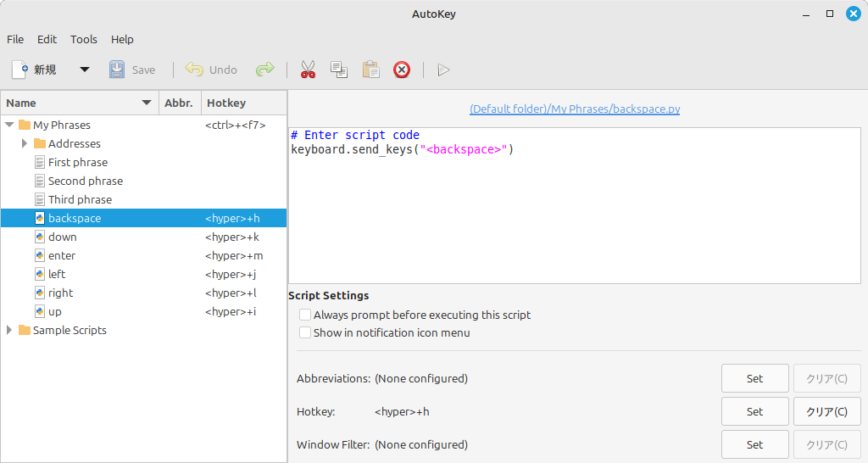
Task: Click the <hyper>+l hotkey cell
Action: pyautogui.click(x=231, y=293)
